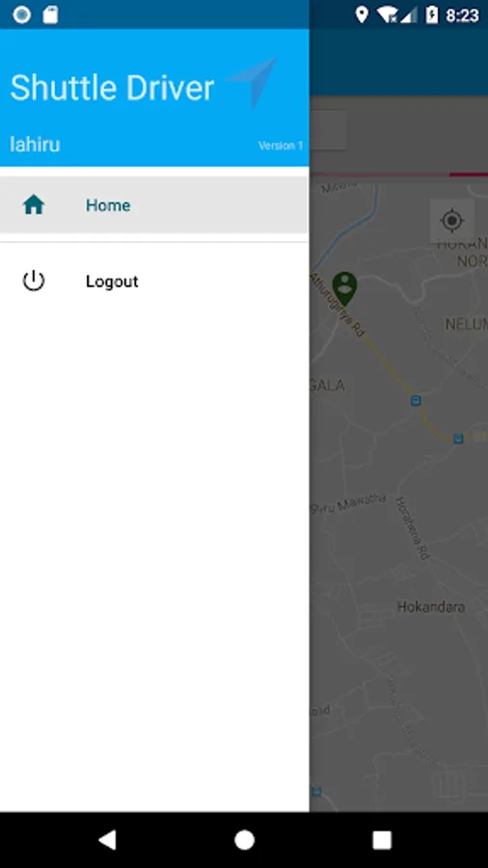488x868 pixels.
Task: Tap the battery icon in status bar
Action: 432,14
